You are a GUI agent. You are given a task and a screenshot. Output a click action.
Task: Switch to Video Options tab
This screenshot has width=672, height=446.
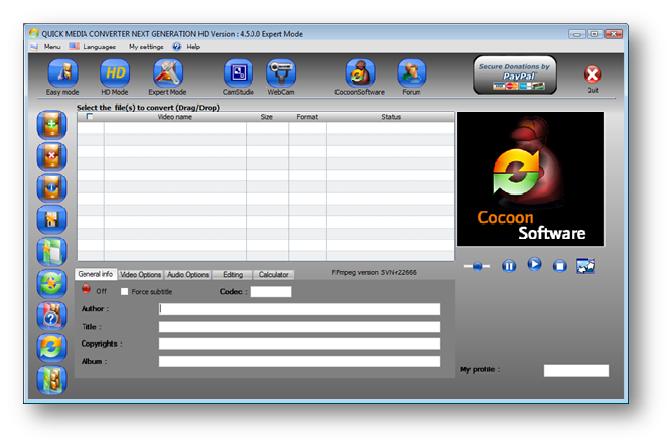tap(141, 275)
